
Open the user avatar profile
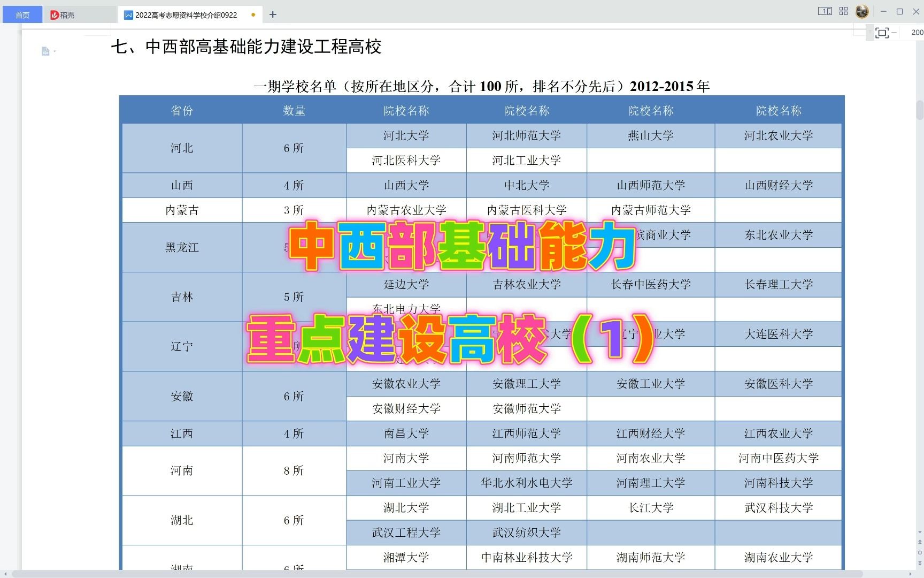[x=862, y=11]
